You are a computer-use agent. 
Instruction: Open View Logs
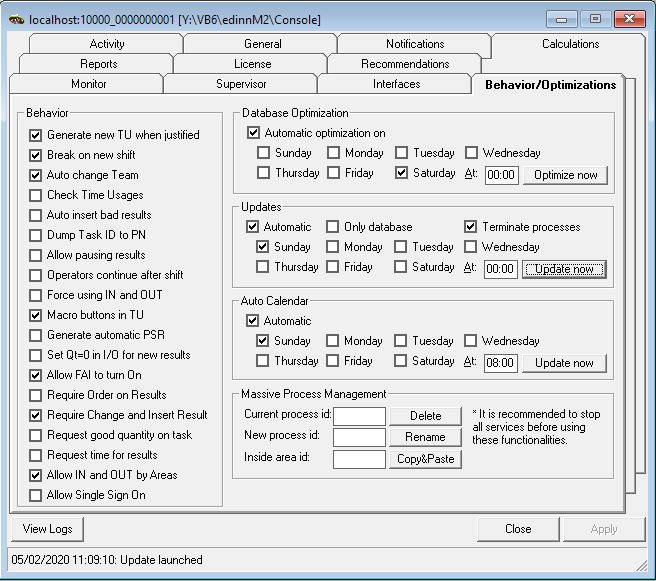tap(47, 528)
